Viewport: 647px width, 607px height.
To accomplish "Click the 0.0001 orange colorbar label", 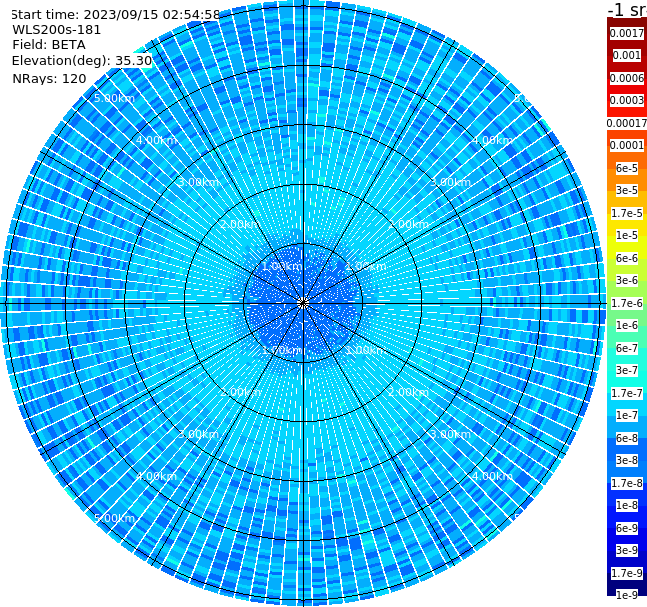I will pos(627,145).
